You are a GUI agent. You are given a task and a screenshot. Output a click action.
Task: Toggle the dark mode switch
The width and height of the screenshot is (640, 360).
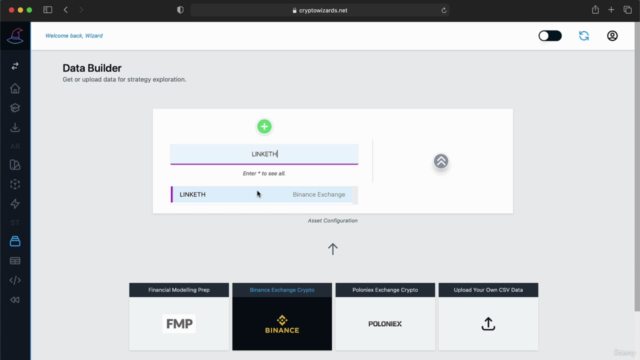tap(550, 36)
